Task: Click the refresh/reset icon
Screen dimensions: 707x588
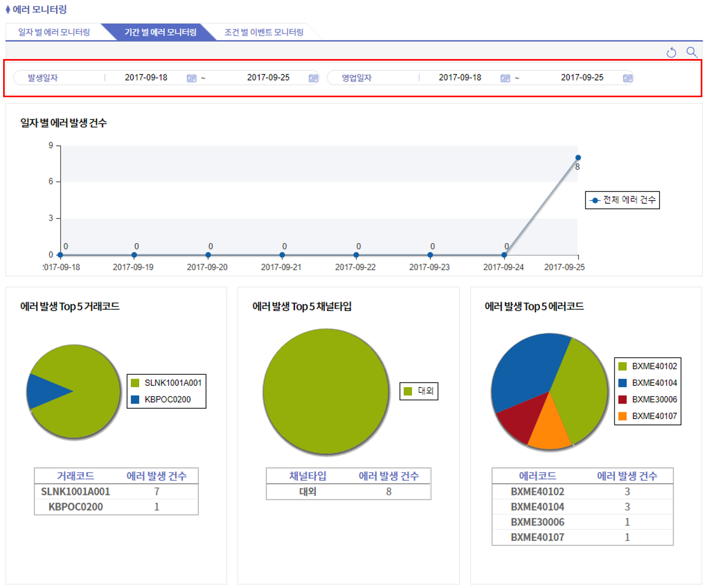Action: click(x=671, y=52)
